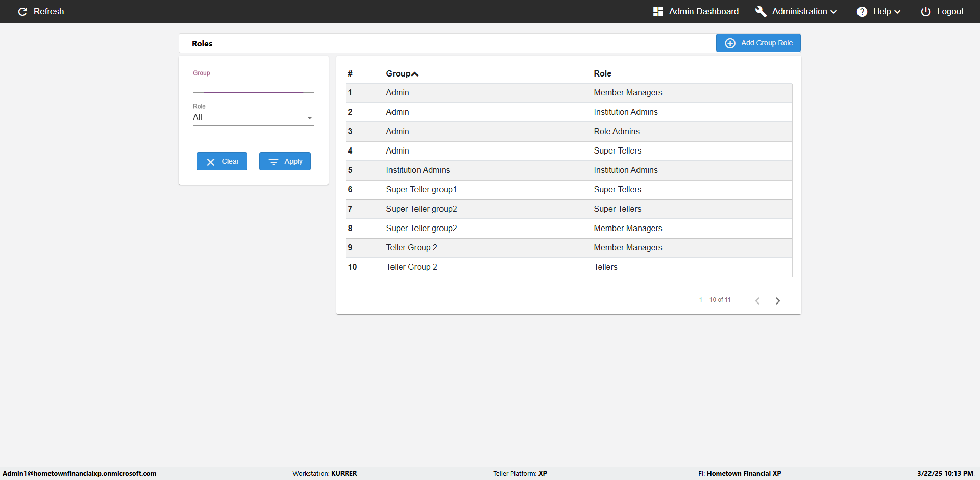Click the Workstation KURRER status entry
This screenshot has height=480, width=980.
325,473
